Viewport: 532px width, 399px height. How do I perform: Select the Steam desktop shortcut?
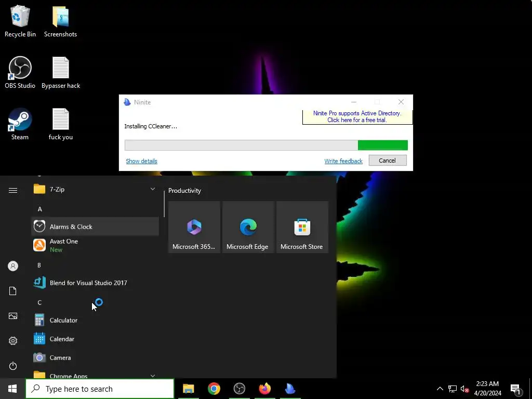[x=20, y=124]
